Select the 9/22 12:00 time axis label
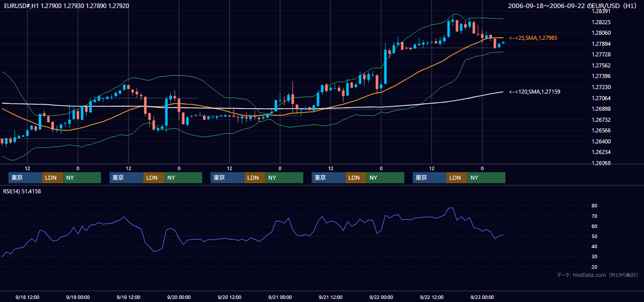Image resolution: width=644 pixels, height=302 pixels. tap(432, 297)
